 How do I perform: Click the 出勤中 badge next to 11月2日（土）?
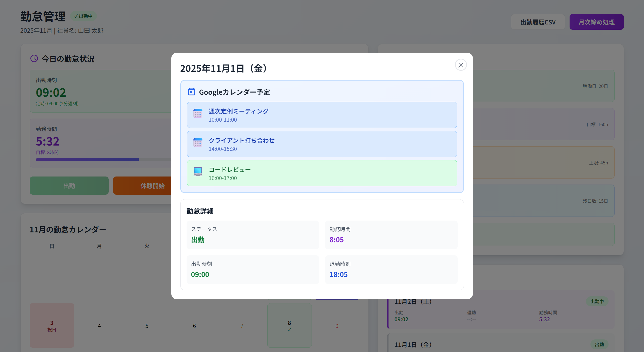[x=597, y=301]
